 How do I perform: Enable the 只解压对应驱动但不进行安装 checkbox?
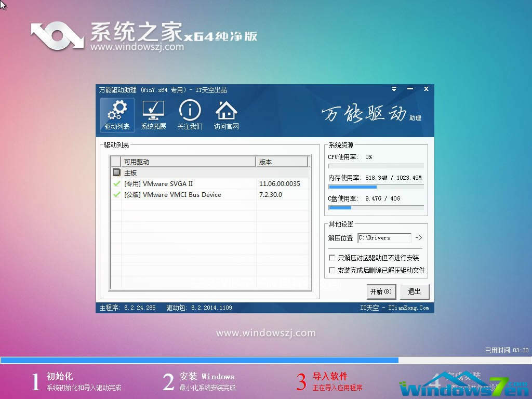click(x=332, y=257)
